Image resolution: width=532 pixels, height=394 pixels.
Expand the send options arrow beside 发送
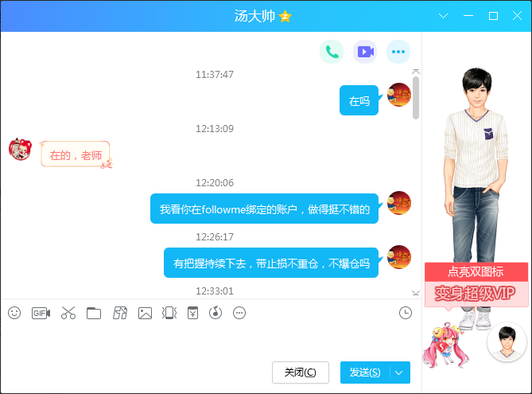pyautogui.click(x=399, y=373)
